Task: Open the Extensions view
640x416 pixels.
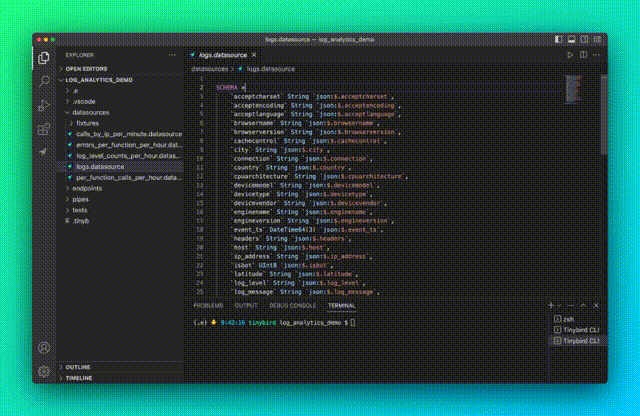Action: click(x=43, y=128)
